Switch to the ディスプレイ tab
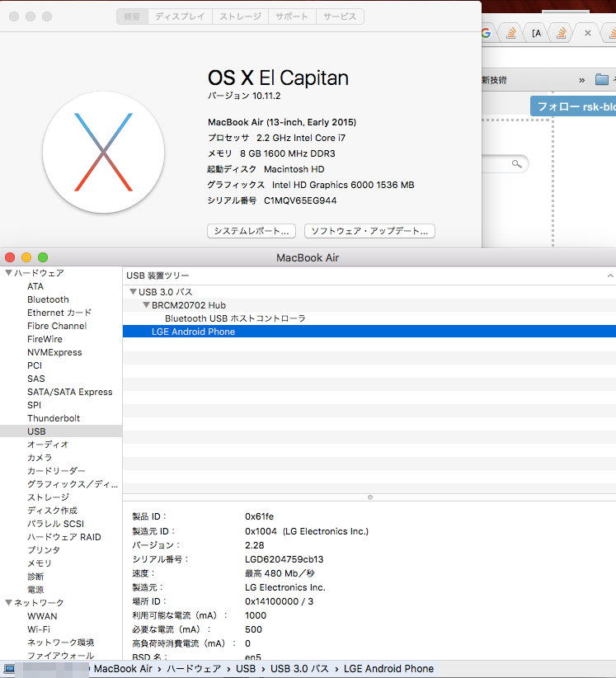This screenshot has width=616, height=678. coord(180,16)
